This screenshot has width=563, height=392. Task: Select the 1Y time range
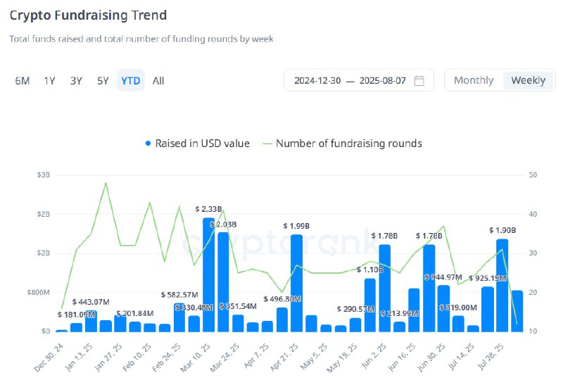[x=49, y=80]
